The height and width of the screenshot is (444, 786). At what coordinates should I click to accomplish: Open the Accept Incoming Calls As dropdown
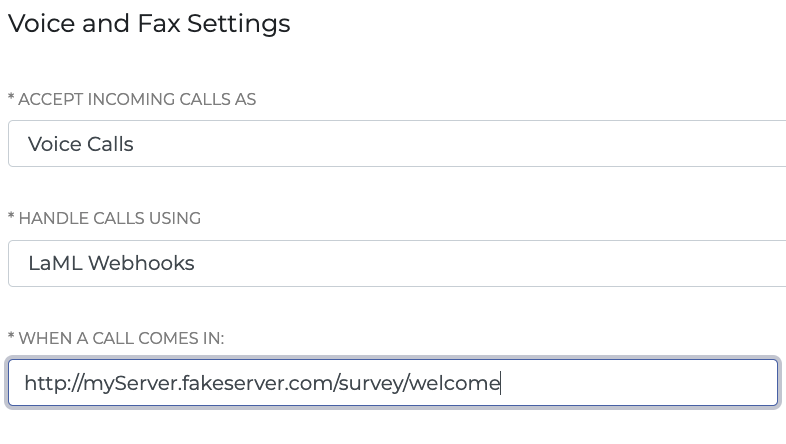click(x=397, y=143)
